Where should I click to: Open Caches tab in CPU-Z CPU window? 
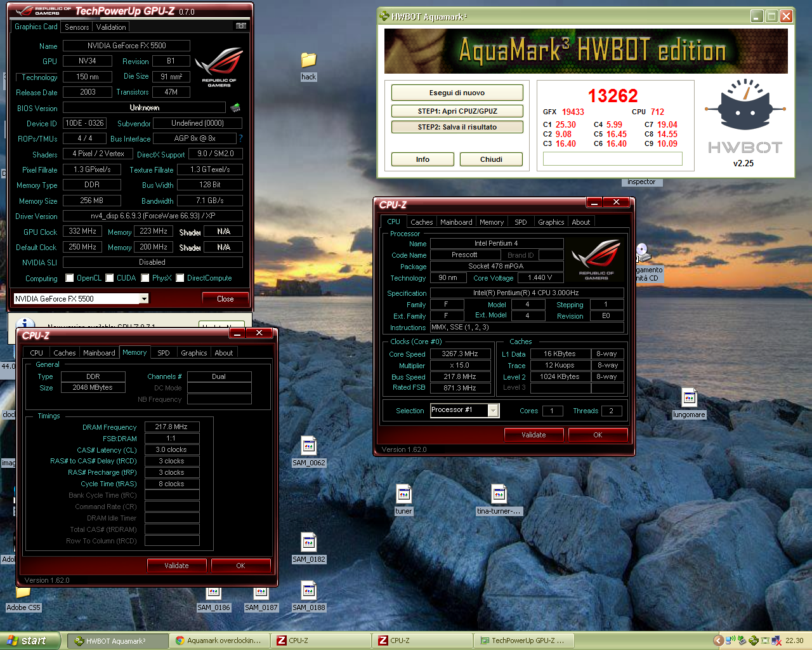click(x=421, y=222)
